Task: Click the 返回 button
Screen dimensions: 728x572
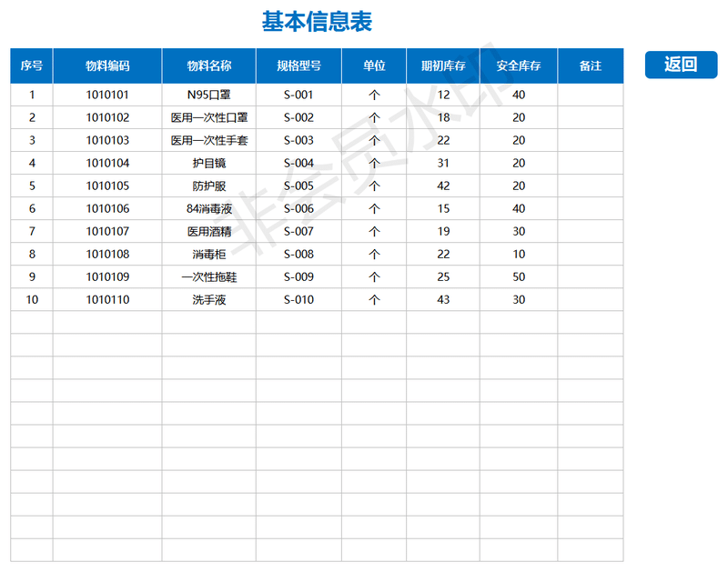Action: [681, 65]
